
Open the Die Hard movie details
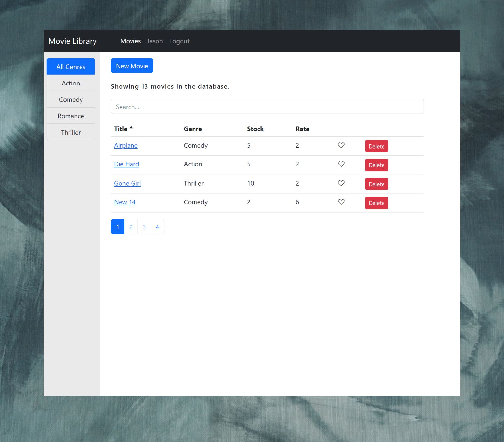[x=126, y=164]
